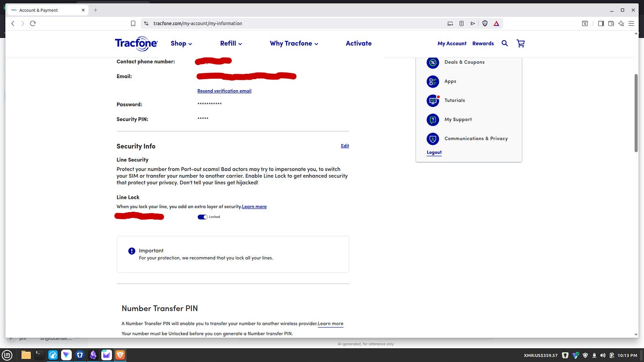Click the Communications & Privacy shield icon

pyautogui.click(x=433, y=139)
